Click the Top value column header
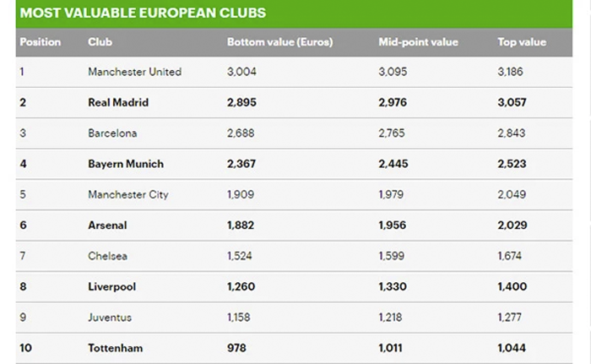Viewport: 591px width, 364px height. point(522,42)
